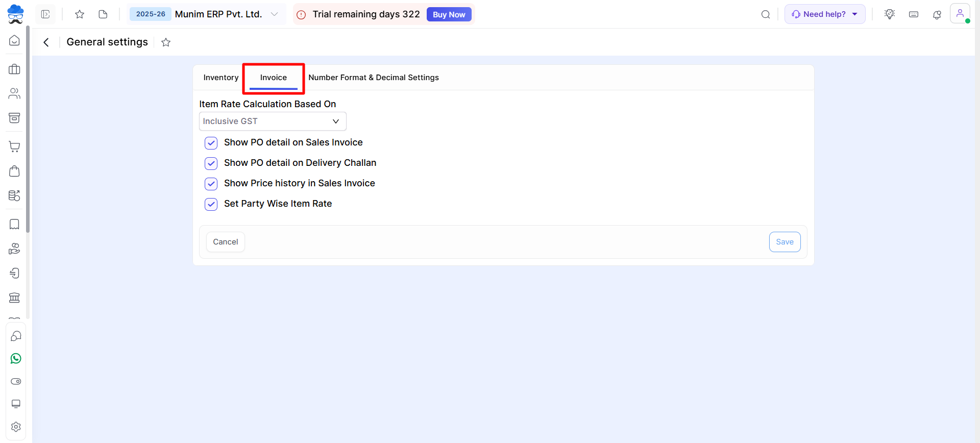Image resolution: width=980 pixels, height=443 pixels.
Task: Click the search magnifier icon
Action: (x=766, y=14)
